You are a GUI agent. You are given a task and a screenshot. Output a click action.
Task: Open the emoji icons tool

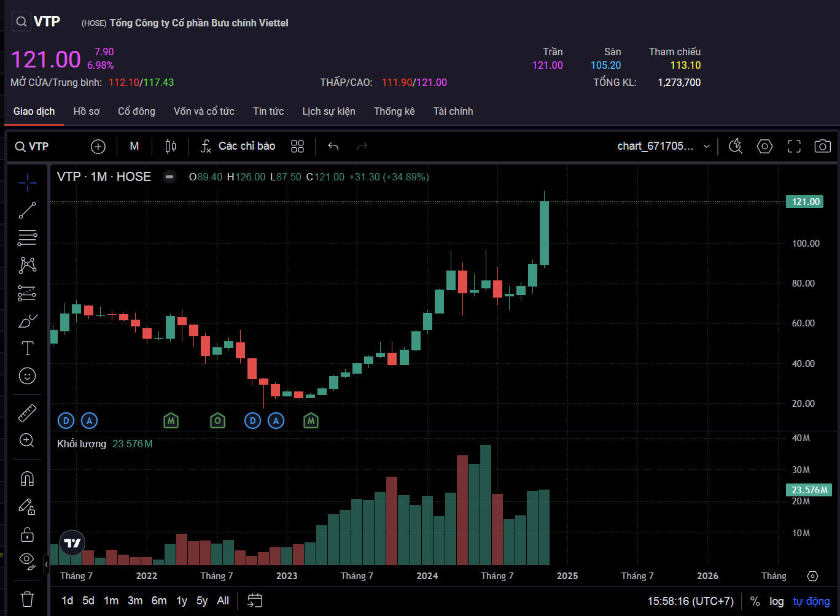coord(27,375)
